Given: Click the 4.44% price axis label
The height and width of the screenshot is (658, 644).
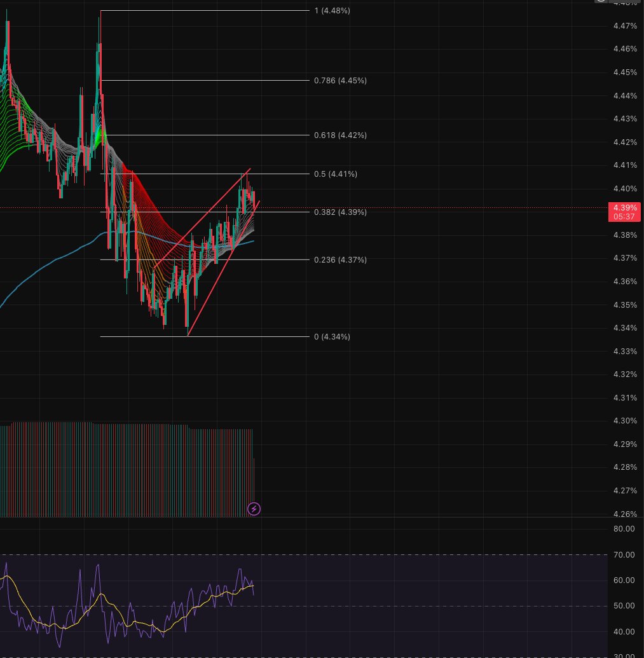Looking at the screenshot, I should 625,95.
